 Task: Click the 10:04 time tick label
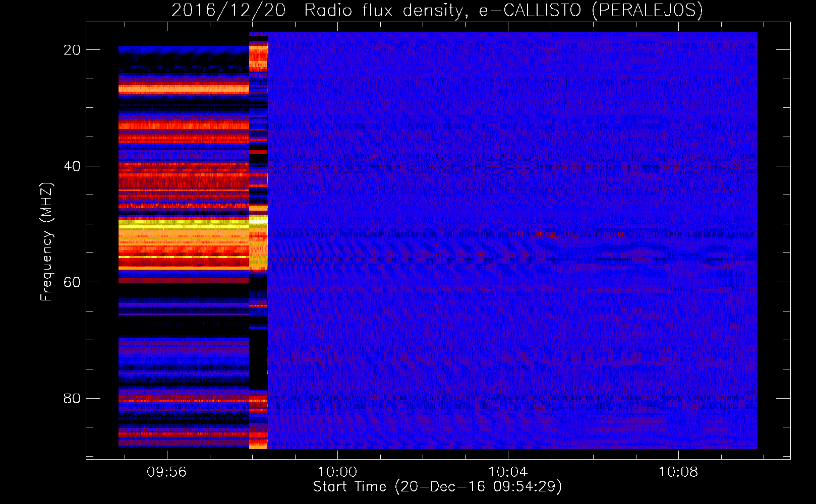pos(508,472)
